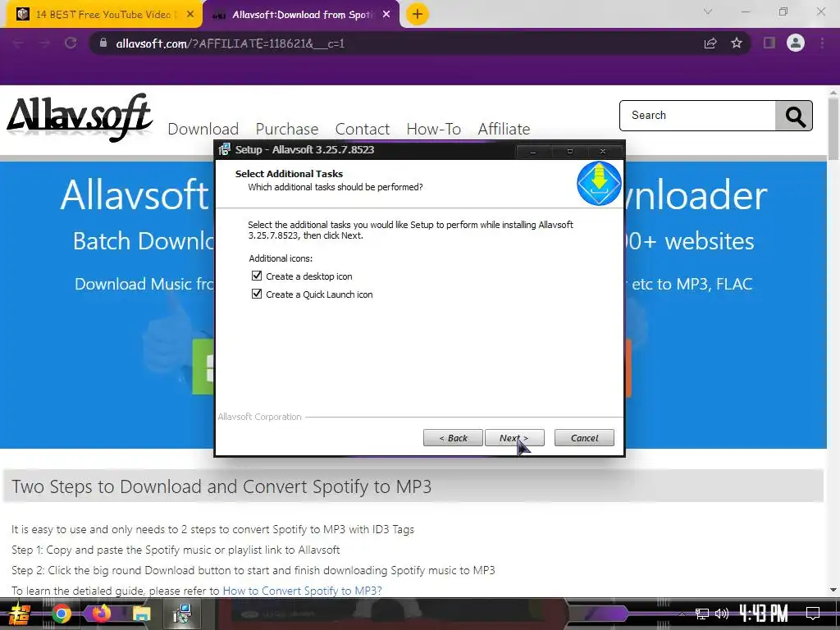The image size is (840, 630).
Task: Go Back in the Allavsoft setup
Action: 453,438
